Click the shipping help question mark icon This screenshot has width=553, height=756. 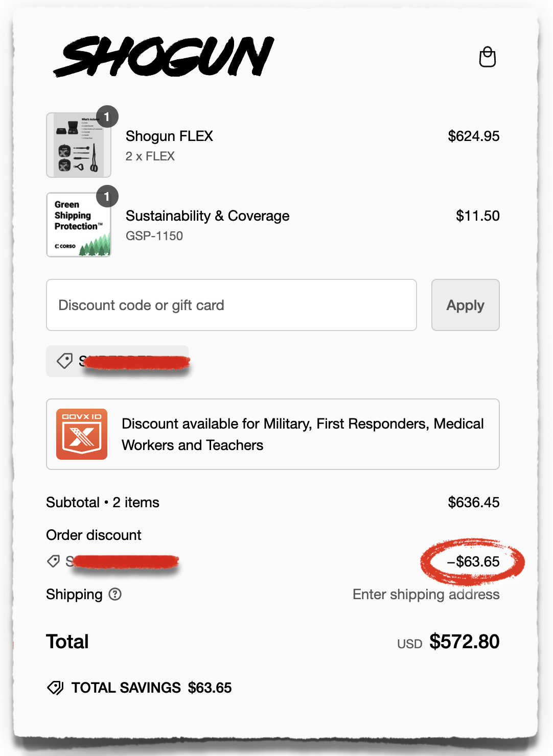coord(115,594)
